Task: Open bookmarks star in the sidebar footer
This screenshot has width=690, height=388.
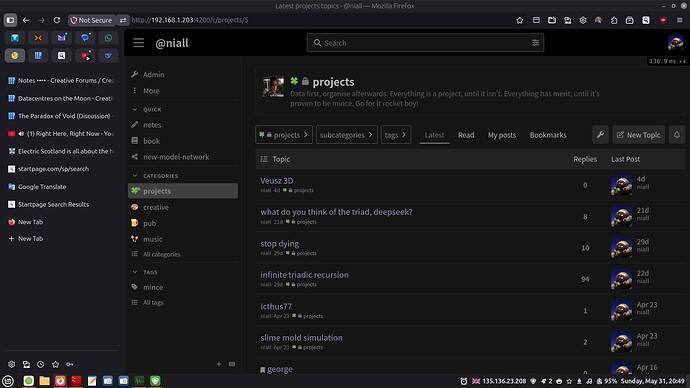Action: (x=55, y=364)
